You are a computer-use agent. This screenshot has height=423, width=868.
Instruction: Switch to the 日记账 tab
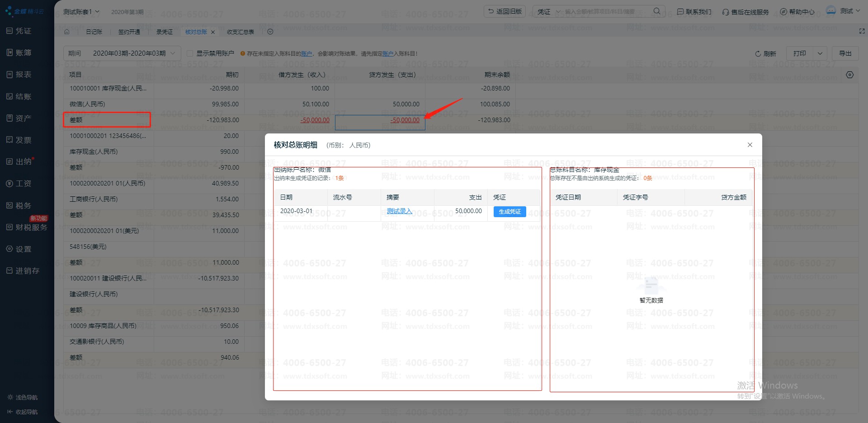tap(94, 32)
